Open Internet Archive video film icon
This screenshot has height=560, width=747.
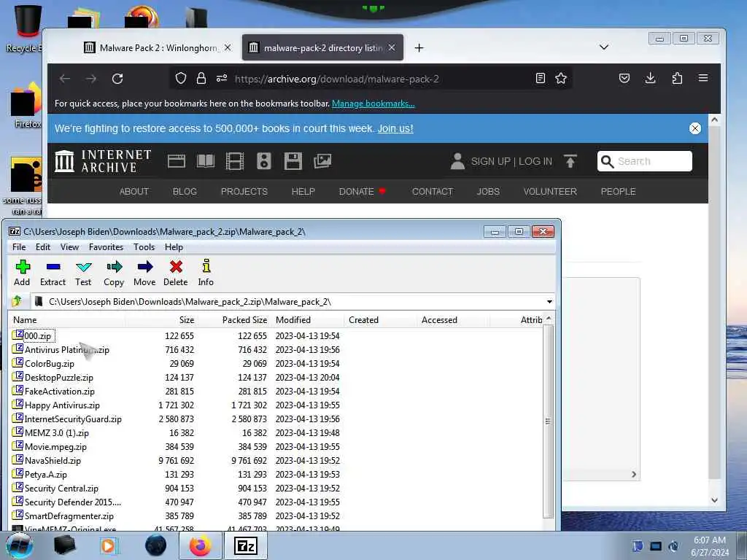click(x=234, y=161)
